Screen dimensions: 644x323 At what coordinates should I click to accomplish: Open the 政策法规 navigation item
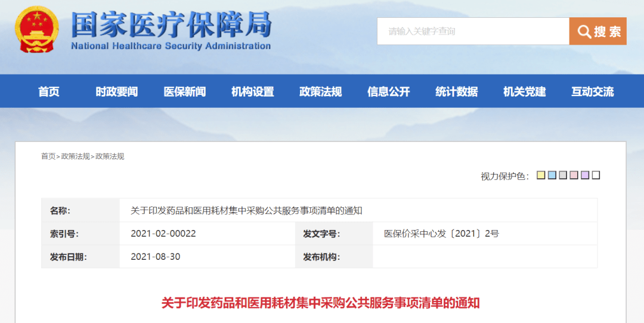[320, 91]
